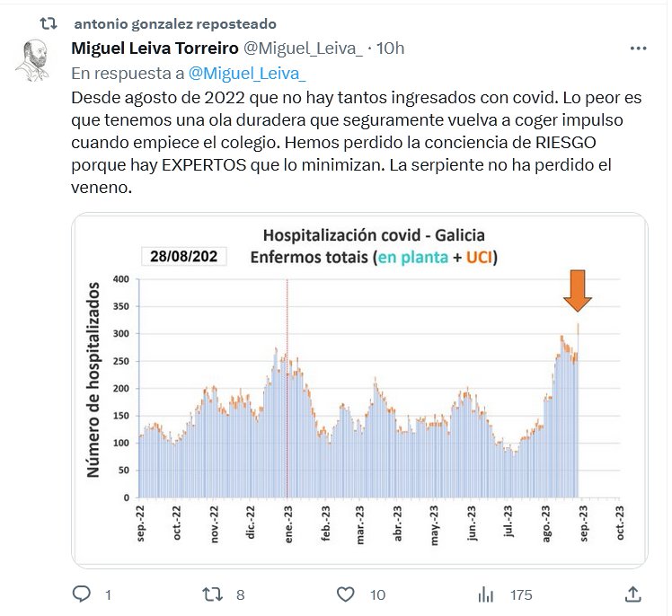
Task: Open the '10h' tweet timestamp
Action: coord(392,48)
